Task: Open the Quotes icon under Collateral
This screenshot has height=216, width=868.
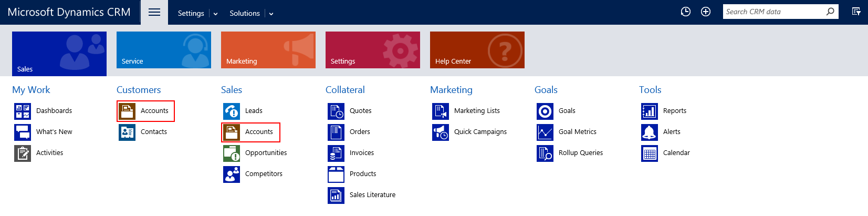Action: [x=336, y=111]
